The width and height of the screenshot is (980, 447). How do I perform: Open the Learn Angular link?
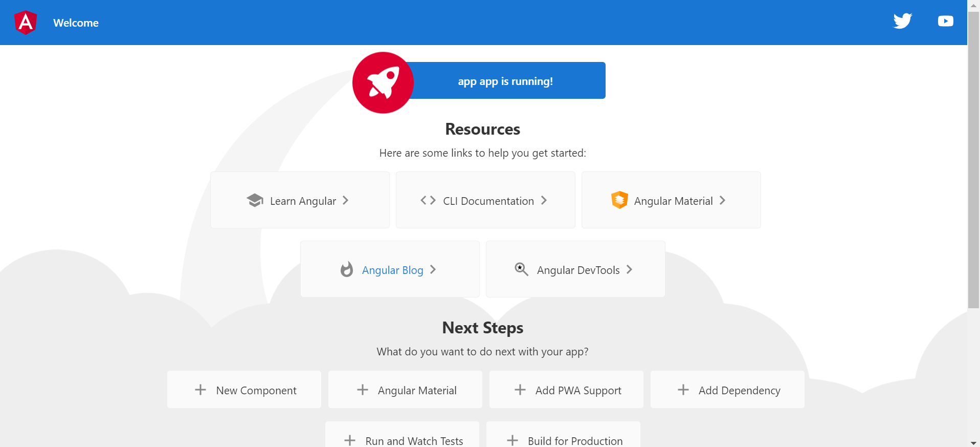pos(300,200)
